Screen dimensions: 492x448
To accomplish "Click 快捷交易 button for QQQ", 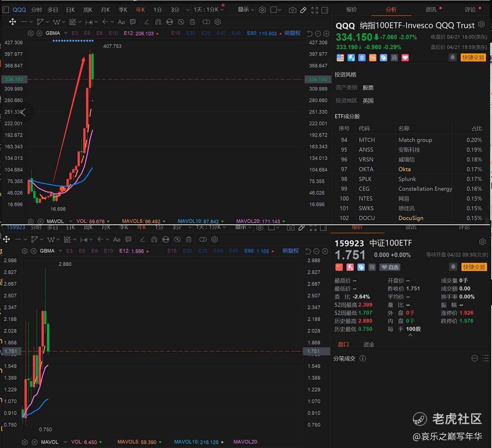I will [473, 58].
